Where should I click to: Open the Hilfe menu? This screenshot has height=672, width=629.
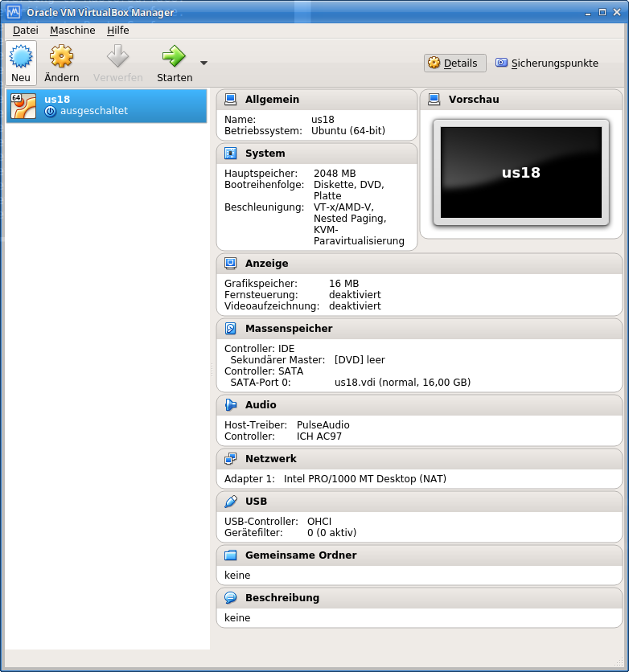click(118, 31)
